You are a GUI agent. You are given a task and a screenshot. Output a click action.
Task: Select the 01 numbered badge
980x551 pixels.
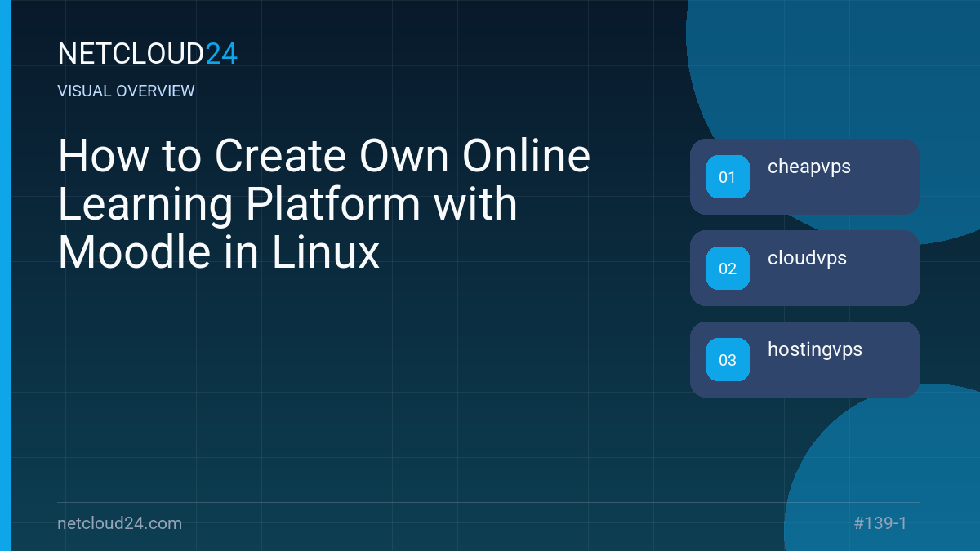728,177
